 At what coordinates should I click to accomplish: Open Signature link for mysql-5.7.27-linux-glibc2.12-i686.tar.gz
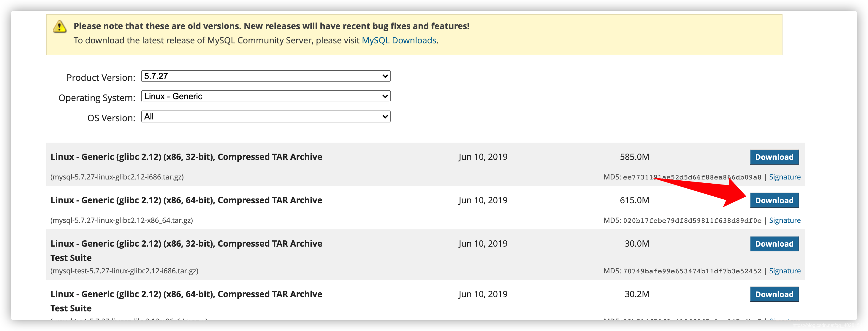[x=784, y=177]
